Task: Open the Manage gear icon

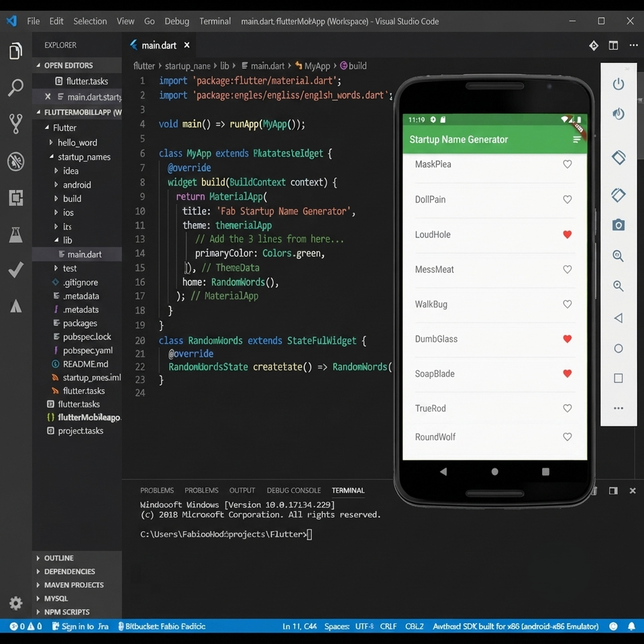Action: (x=15, y=603)
